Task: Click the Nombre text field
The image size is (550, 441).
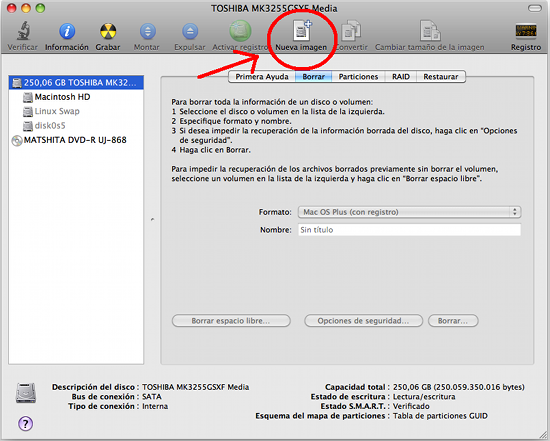Action: [409, 230]
